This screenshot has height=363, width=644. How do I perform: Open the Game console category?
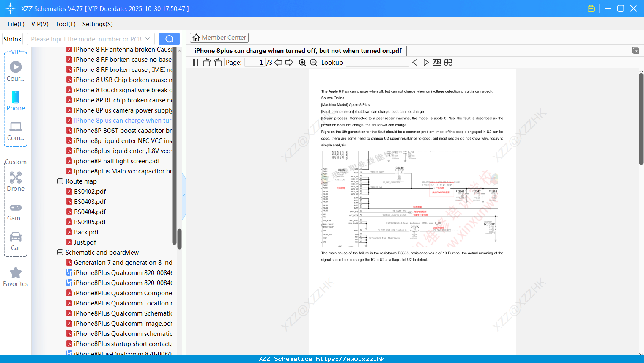tap(16, 212)
